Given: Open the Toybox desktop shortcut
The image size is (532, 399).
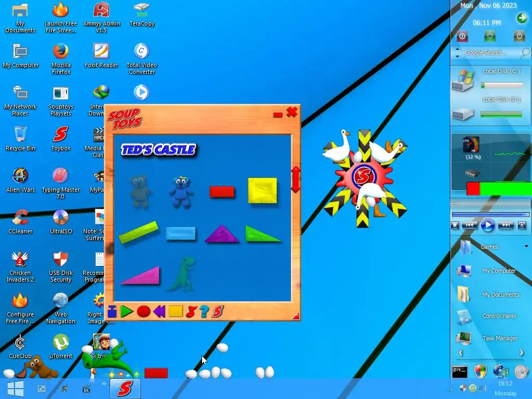Looking at the screenshot, I should click(x=61, y=138).
